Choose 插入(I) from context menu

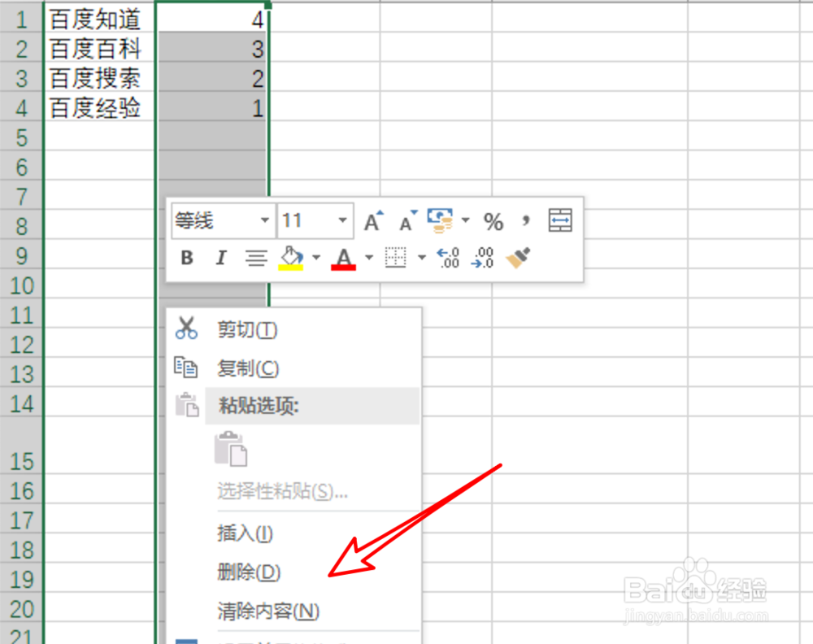coord(294,533)
